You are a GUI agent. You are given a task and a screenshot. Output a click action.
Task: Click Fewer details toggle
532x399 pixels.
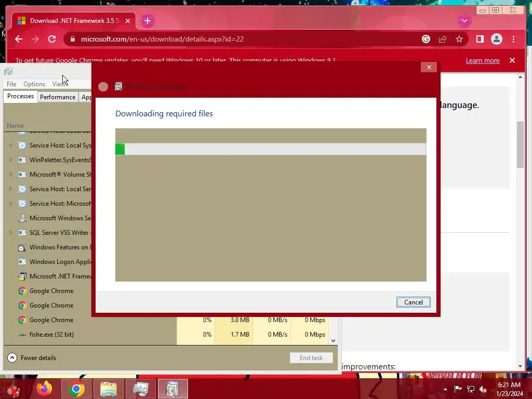point(32,358)
